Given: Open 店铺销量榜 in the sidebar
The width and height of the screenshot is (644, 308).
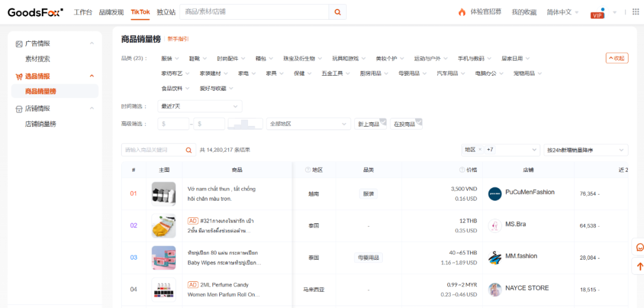Looking at the screenshot, I should tap(41, 124).
